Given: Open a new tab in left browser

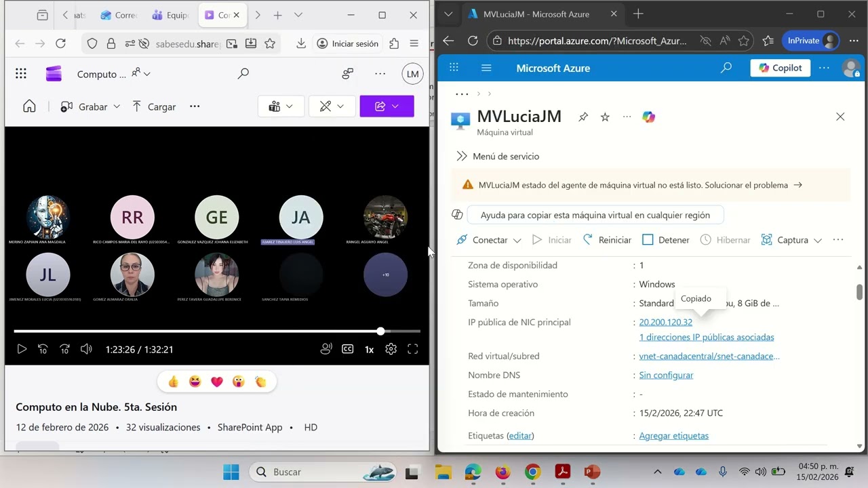Looking at the screenshot, I should (x=277, y=15).
